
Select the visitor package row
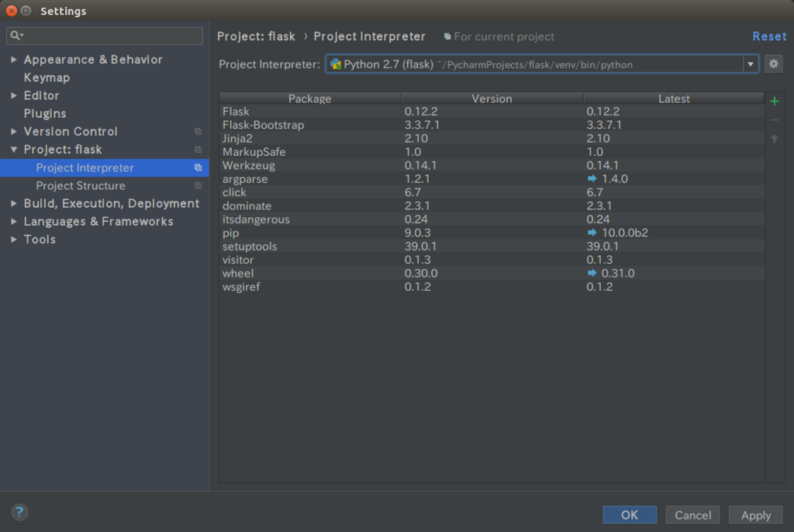tap(492, 260)
